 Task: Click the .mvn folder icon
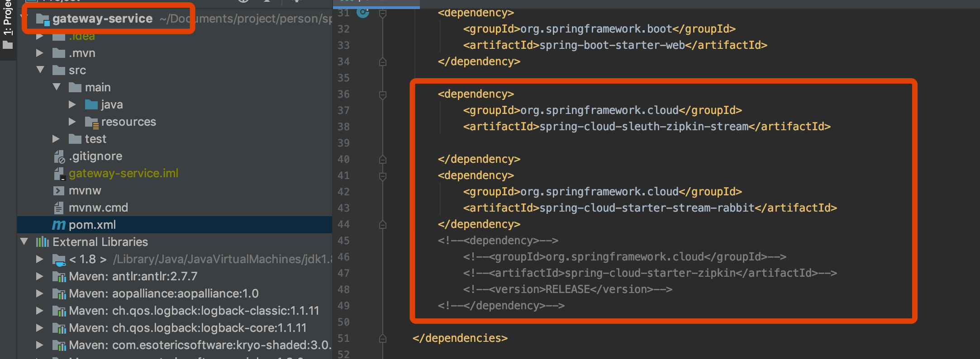pos(59,53)
